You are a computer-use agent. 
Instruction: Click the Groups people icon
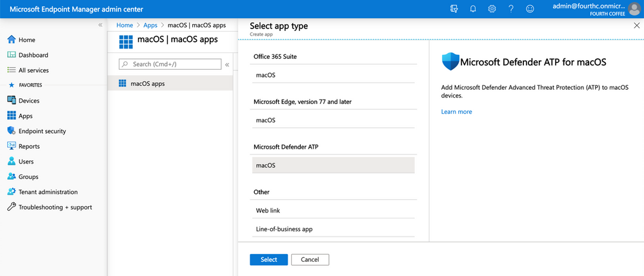pos(12,176)
